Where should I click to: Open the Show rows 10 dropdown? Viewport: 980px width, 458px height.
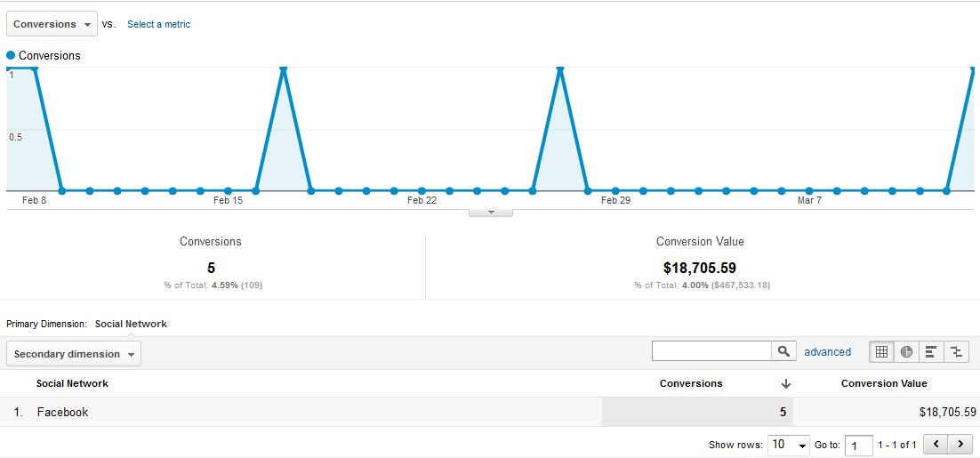click(789, 445)
